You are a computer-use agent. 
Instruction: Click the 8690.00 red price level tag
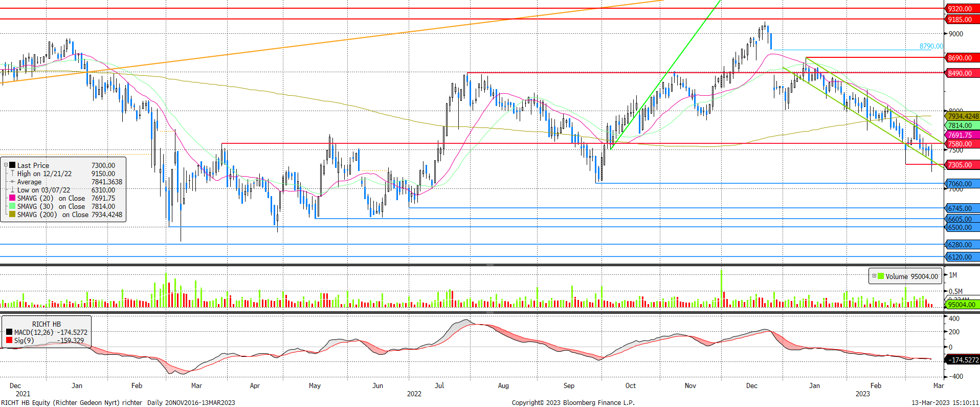coord(962,58)
